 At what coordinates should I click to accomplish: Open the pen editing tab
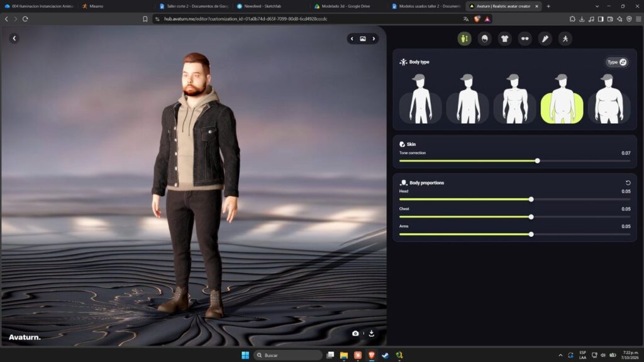(545, 38)
